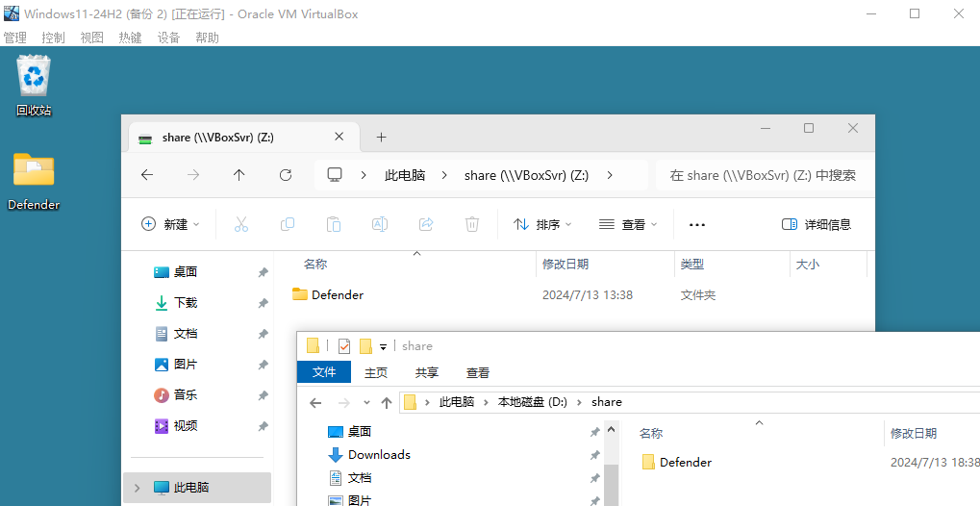
Task: Click 此电脑 in the Z: window address bar
Action: pyautogui.click(x=405, y=175)
